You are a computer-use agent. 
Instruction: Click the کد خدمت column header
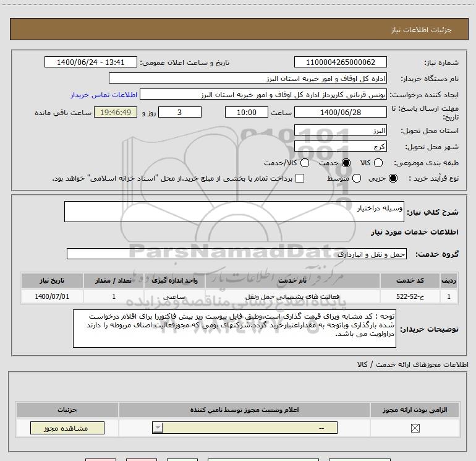(410, 280)
